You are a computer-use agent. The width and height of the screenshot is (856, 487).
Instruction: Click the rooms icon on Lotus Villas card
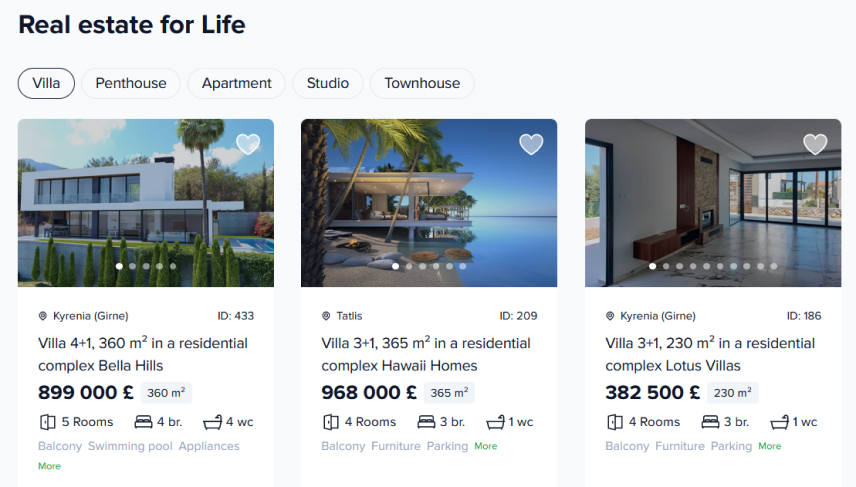click(x=614, y=422)
